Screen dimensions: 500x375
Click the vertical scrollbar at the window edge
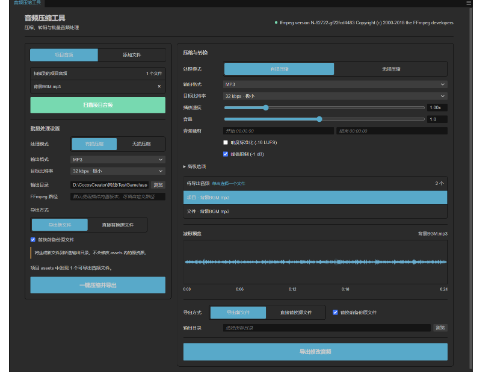pyautogui.click(x=471, y=187)
